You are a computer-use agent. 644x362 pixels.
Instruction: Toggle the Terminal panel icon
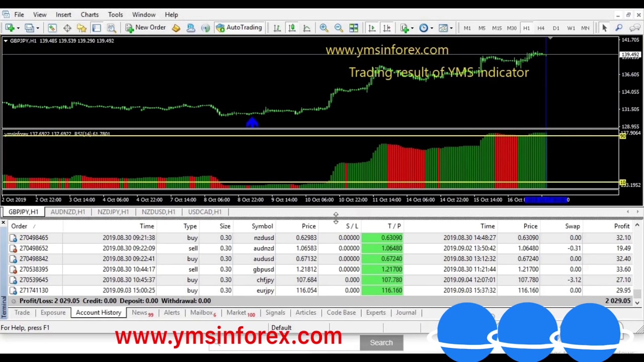click(96, 28)
